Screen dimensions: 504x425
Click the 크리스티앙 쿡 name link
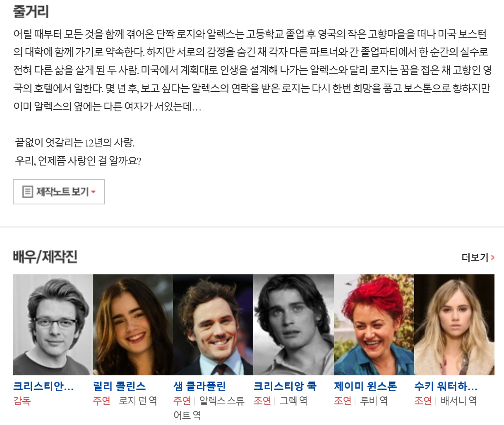pyautogui.click(x=285, y=387)
